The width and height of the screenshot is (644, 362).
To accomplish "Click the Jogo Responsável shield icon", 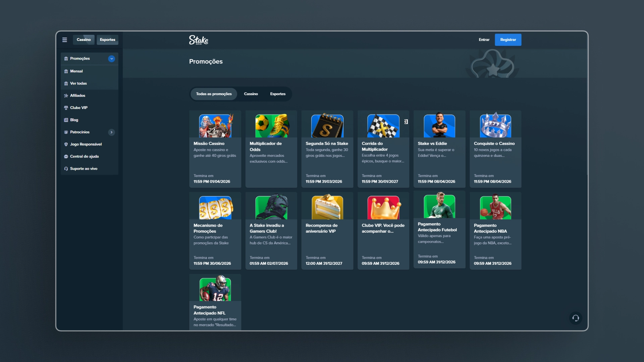I will (66, 144).
